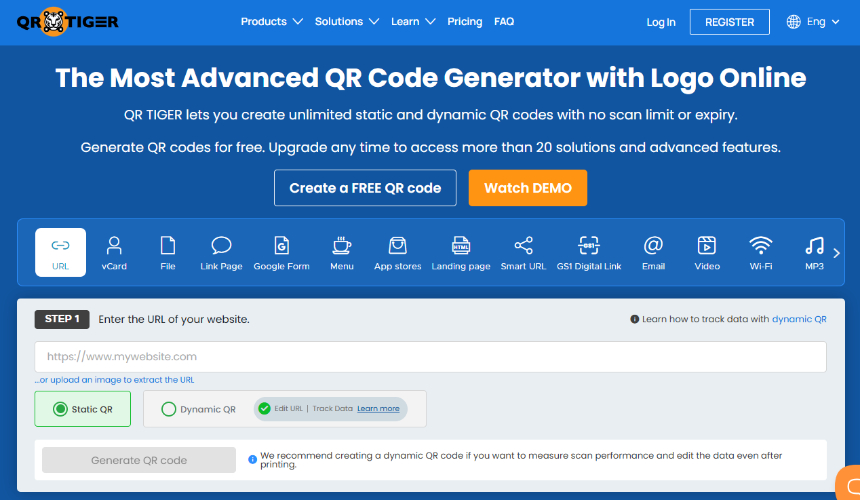Select the Menu QR type
860x500 pixels.
tap(342, 252)
